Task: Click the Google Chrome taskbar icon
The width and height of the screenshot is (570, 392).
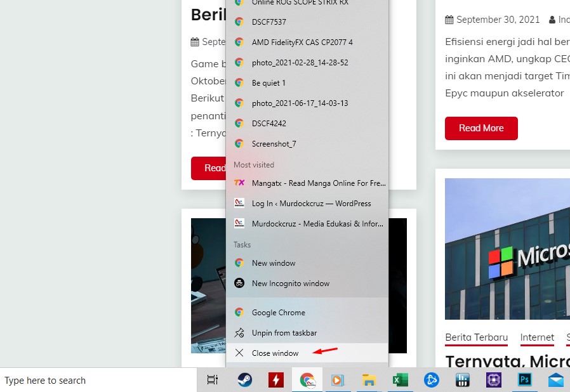Action: [307, 380]
